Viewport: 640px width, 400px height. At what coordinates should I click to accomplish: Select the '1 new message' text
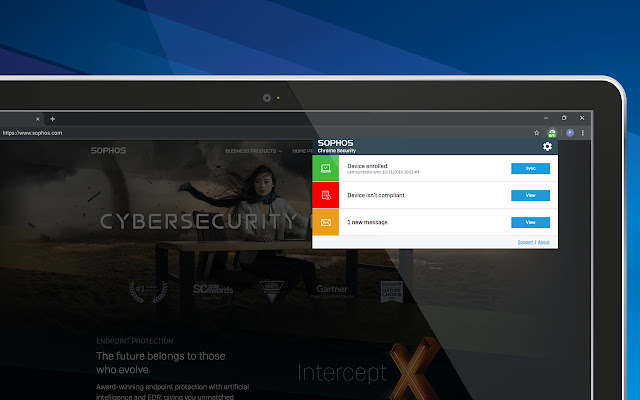tap(367, 222)
